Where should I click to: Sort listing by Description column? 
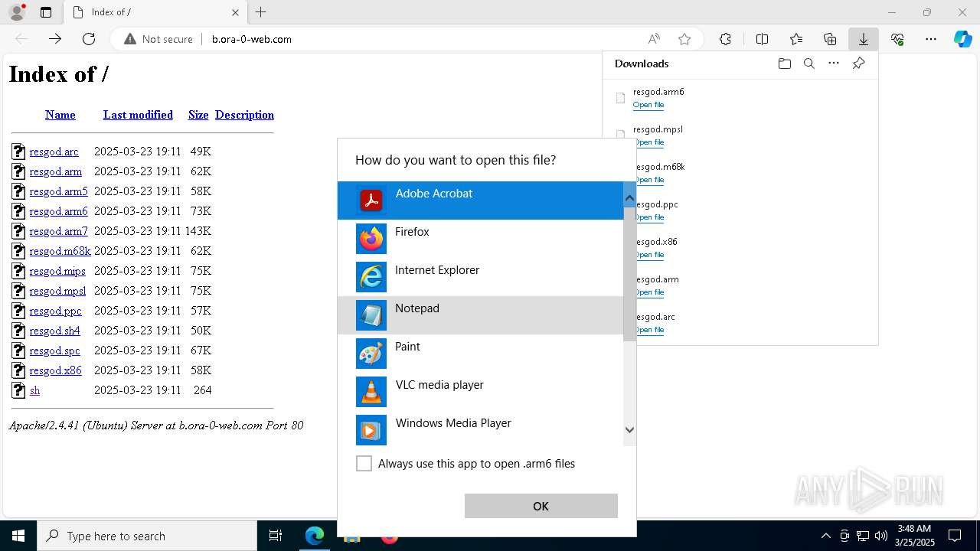244,115
